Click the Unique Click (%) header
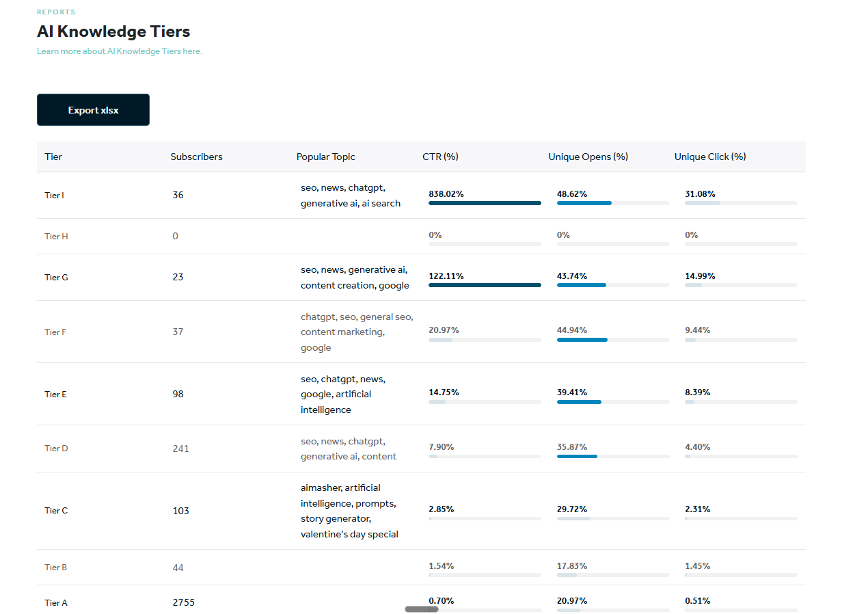The image size is (868, 614). [x=709, y=157]
